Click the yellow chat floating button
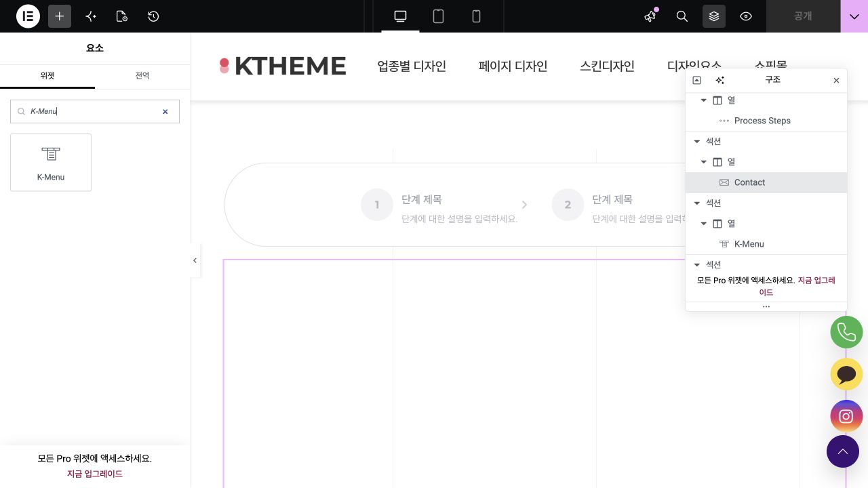The image size is (868, 488). (846, 374)
